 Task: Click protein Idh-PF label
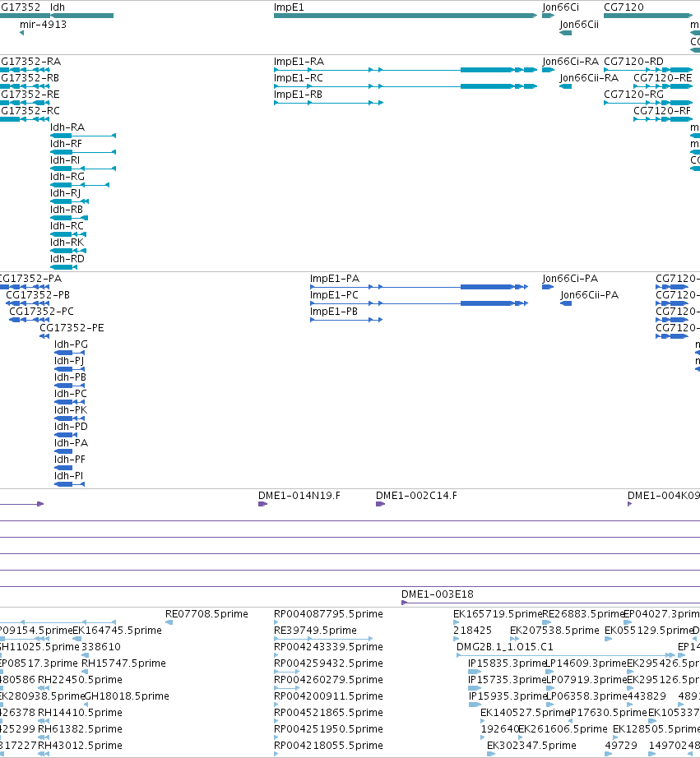(x=70, y=460)
